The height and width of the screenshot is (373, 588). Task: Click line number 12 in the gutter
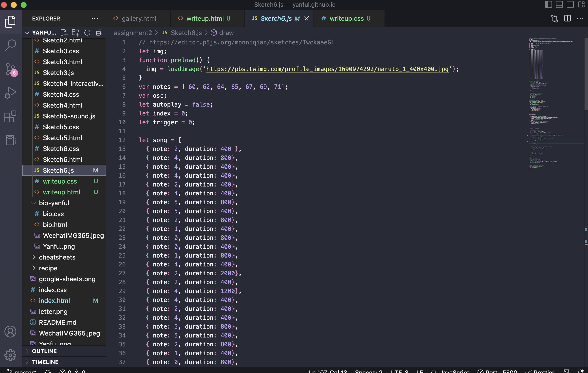(x=122, y=140)
